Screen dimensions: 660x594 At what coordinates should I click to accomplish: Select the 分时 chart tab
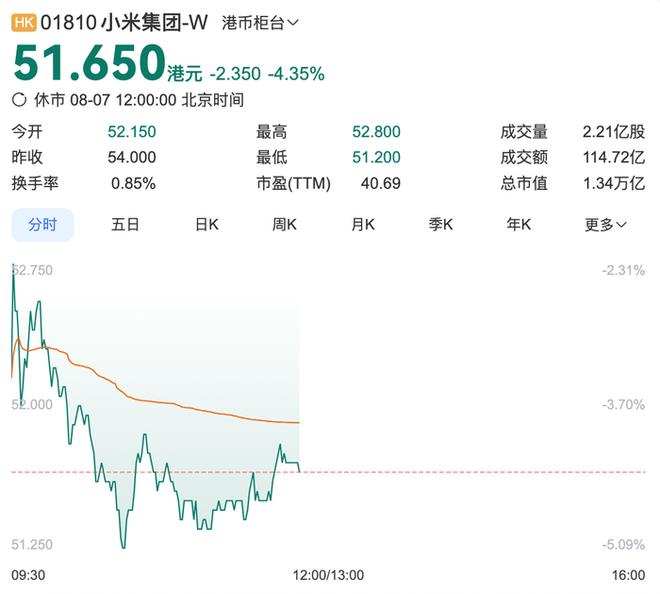point(42,225)
